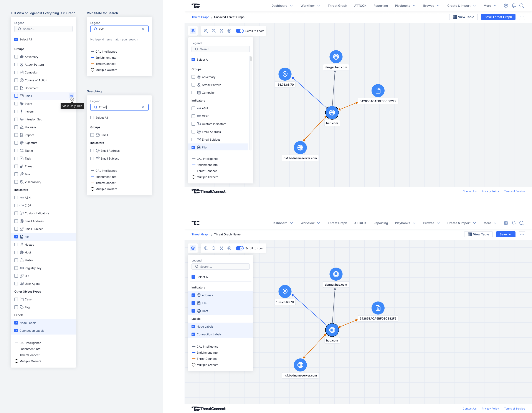Tick the Case checkbox under Other Object Types
Screen dimensions: 532x413
[16, 299]
